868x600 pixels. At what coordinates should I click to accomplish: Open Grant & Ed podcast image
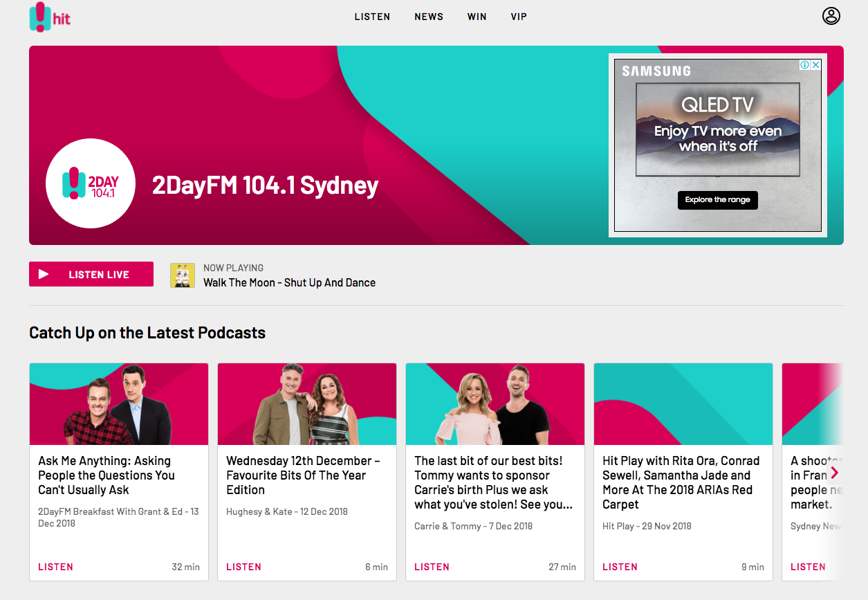coord(119,404)
